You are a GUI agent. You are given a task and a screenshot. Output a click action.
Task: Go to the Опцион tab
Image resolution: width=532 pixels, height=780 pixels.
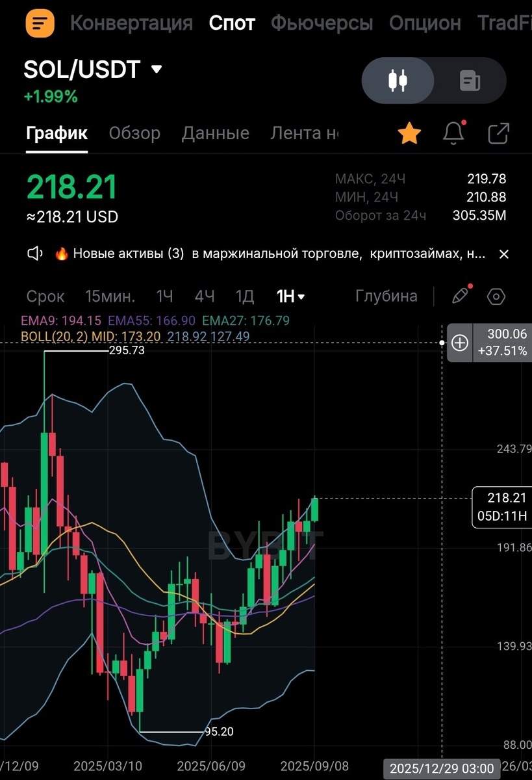coord(425,23)
